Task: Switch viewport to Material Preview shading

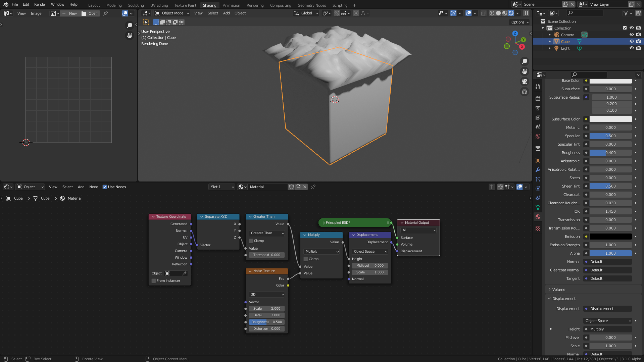Action: pos(505,13)
